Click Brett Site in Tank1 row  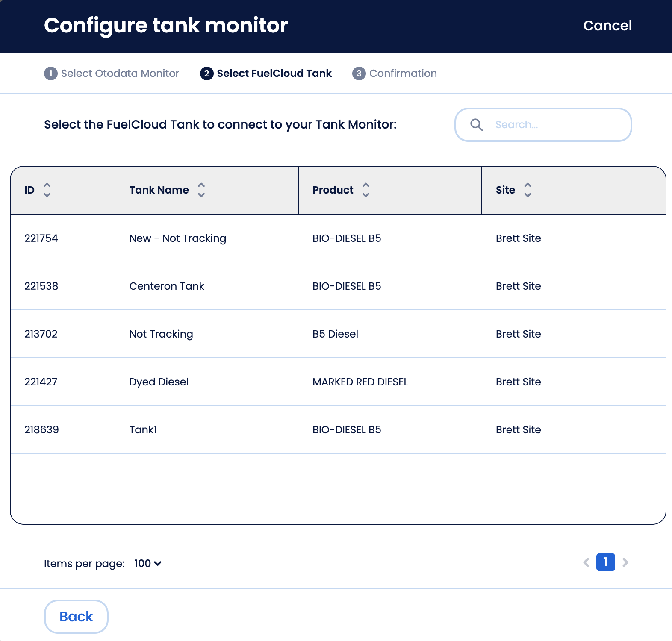(519, 430)
